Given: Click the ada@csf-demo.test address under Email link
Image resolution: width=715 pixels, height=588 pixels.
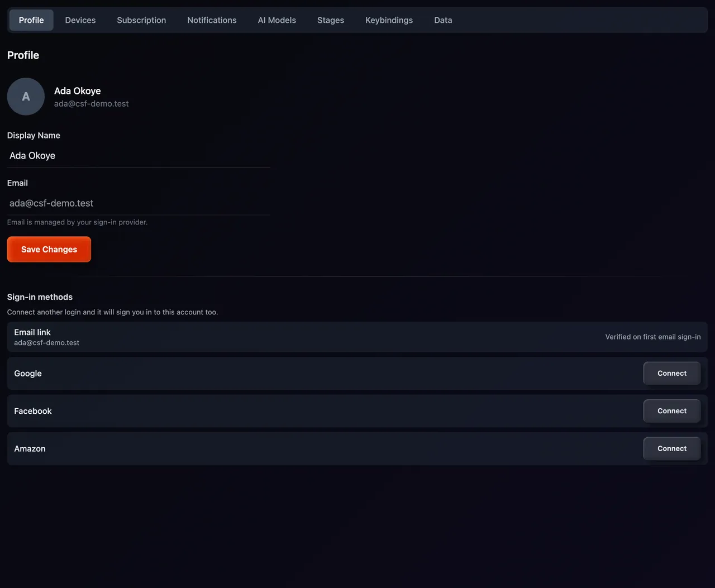Looking at the screenshot, I should coord(47,343).
